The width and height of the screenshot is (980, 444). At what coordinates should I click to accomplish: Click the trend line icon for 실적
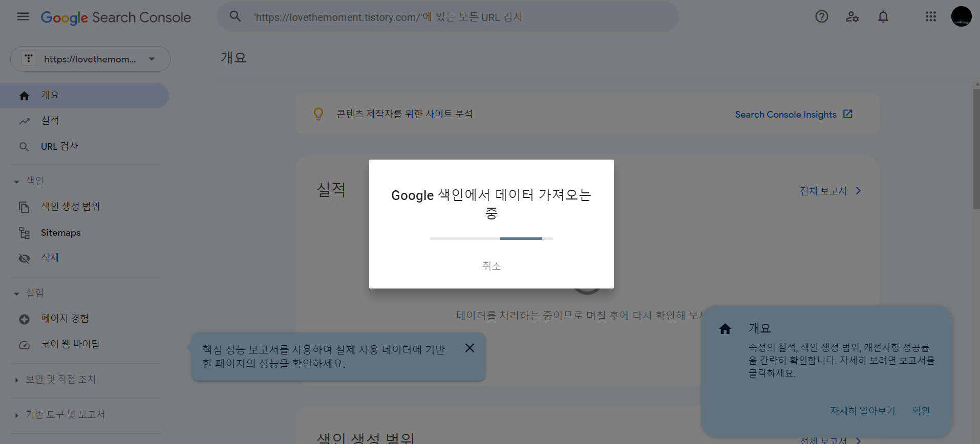(x=24, y=121)
